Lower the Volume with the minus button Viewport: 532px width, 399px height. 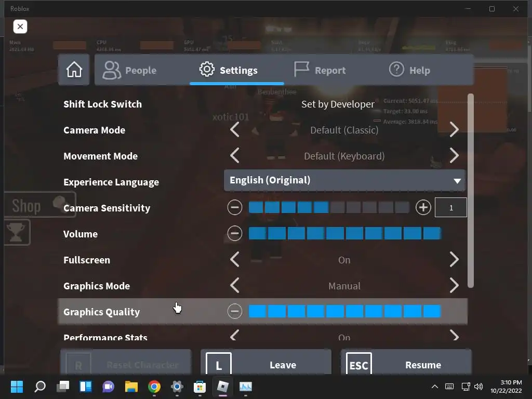coord(235,233)
